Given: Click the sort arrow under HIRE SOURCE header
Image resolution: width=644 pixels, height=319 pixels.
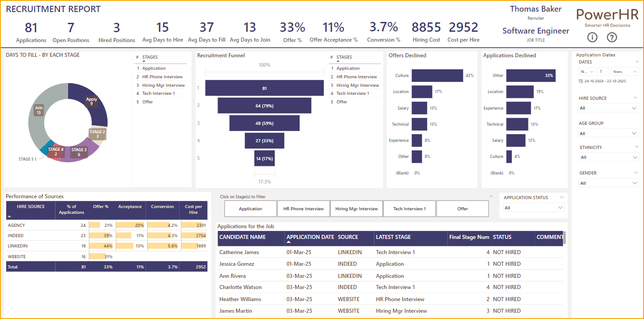Looking at the screenshot, I should (x=9, y=216).
